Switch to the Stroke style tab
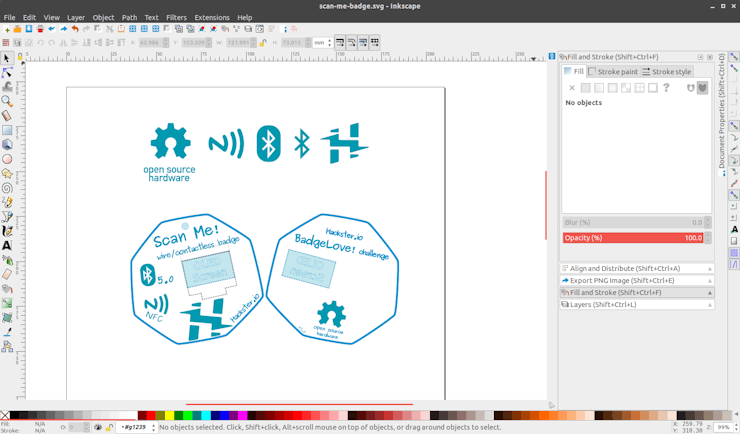Screen dimensions: 740x434 666,72
